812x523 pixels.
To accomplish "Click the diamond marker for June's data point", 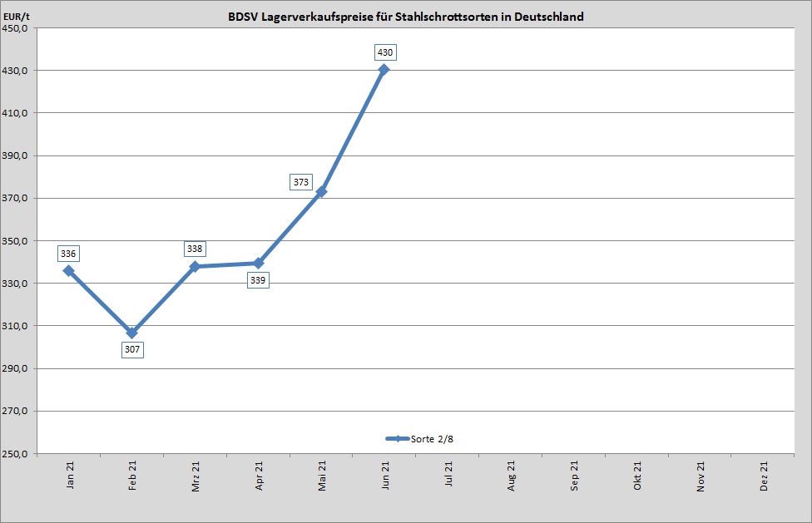I will point(384,70).
